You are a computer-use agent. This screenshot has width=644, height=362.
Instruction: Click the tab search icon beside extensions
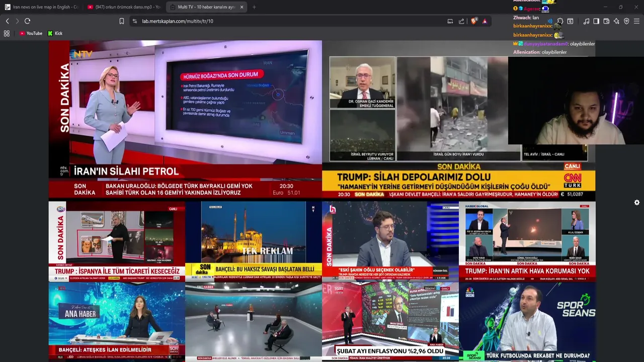[x=570, y=21]
